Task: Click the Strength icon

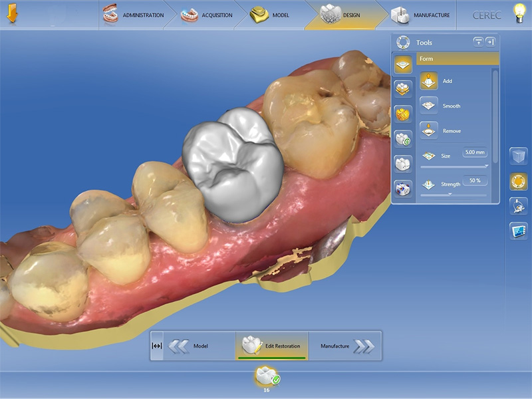Action: 428,184
